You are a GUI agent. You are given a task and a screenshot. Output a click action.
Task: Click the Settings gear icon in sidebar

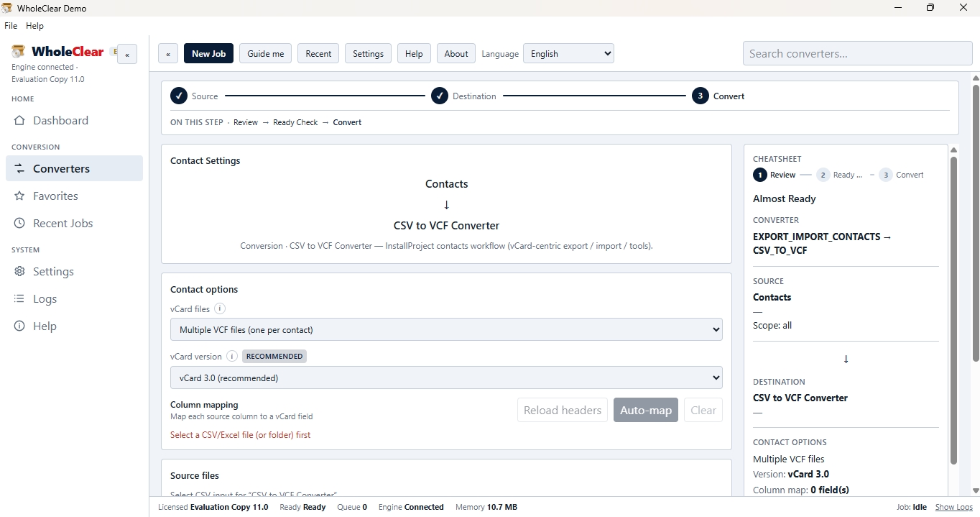point(19,272)
